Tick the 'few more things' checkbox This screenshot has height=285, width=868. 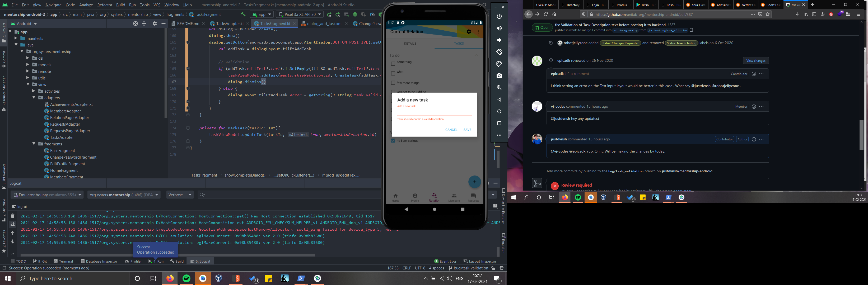click(393, 83)
